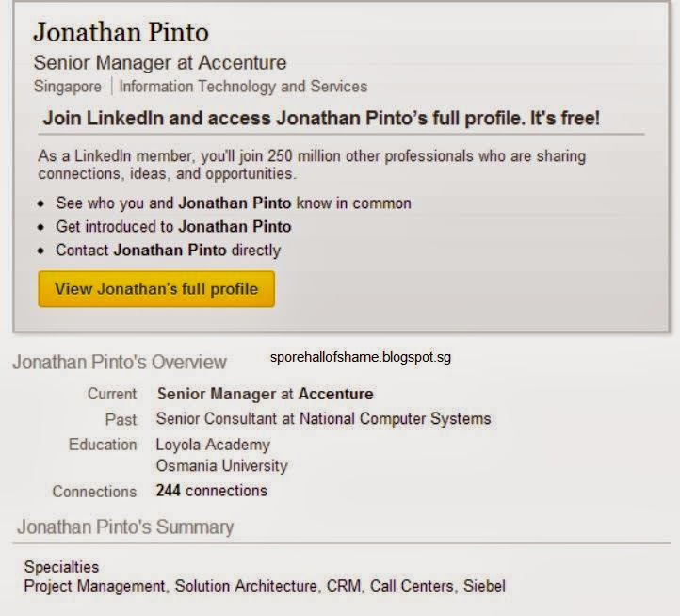Click the sporehallofshame.blogspot.sg watermark text

pyautogui.click(x=361, y=358)
